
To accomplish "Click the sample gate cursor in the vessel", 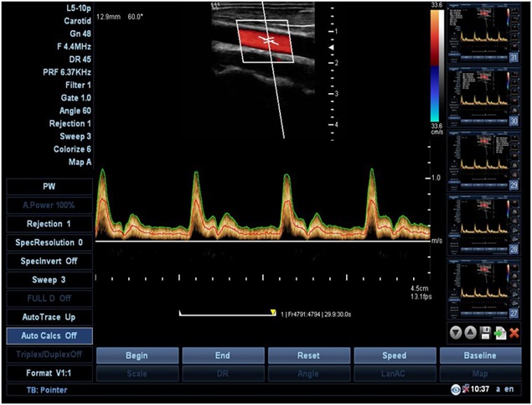I will (x=269, y=41).
